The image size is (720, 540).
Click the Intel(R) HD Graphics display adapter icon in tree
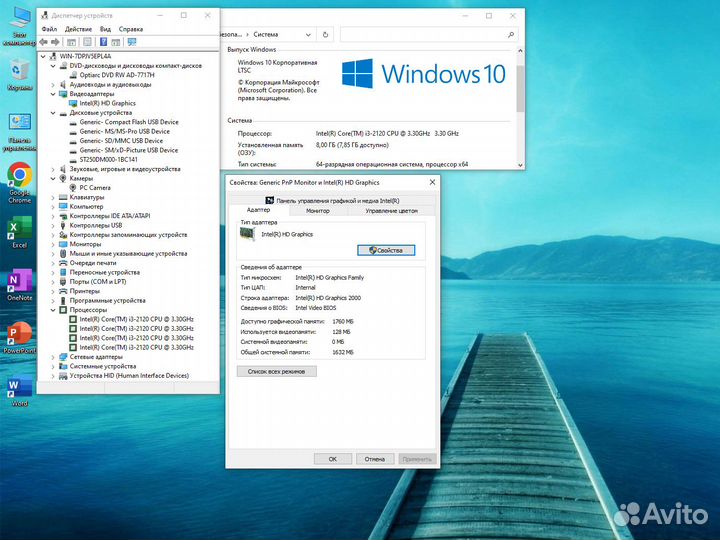(x=73, y=103)
